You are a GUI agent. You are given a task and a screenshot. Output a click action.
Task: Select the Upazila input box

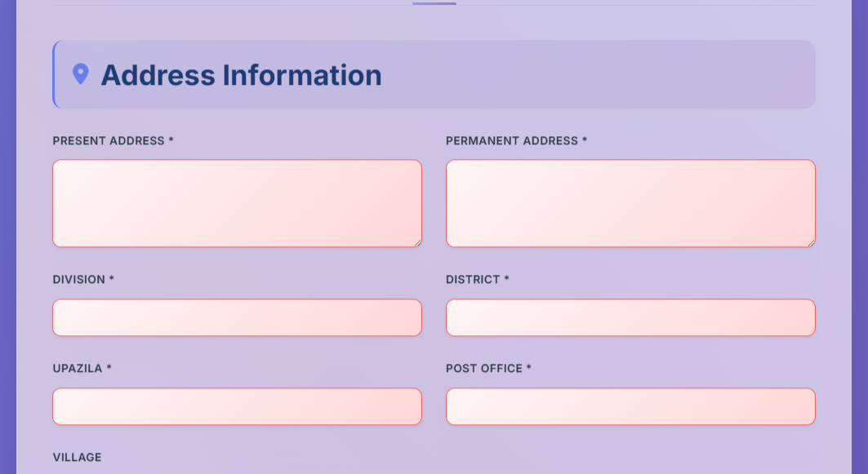[x=237, y=406]
